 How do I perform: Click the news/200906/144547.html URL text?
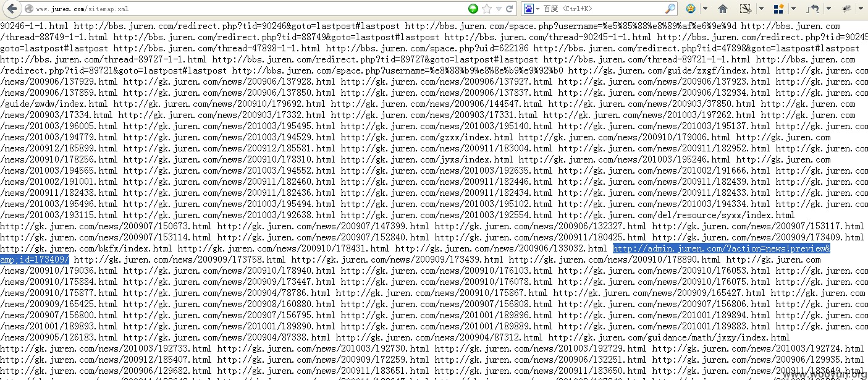click(x=437, y=104)
